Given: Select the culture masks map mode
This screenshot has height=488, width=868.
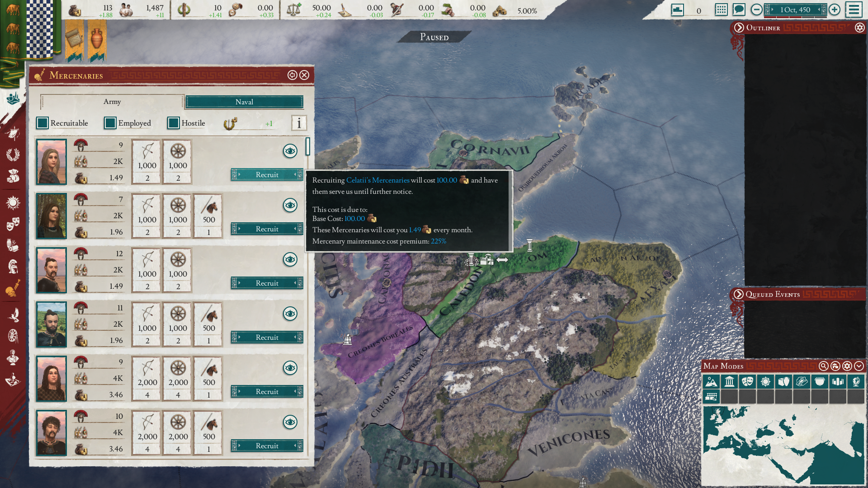Looking at the screenshot, I should (x=747, y=382).
